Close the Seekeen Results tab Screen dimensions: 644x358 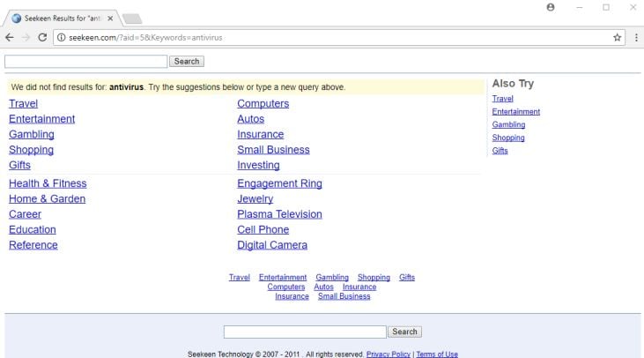[110, 19]
